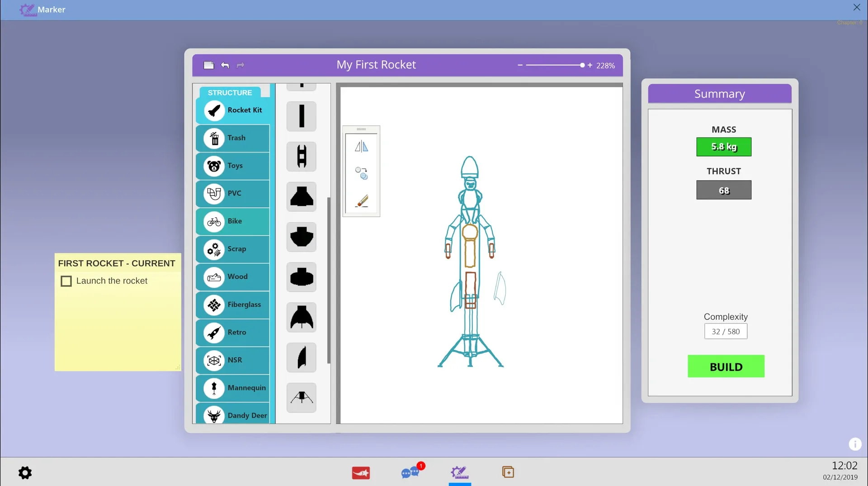Image resolution: width=868 pixels, height=486 pixels.
Task: Open the red rocket app in taskbar
Action: (360, 472)
